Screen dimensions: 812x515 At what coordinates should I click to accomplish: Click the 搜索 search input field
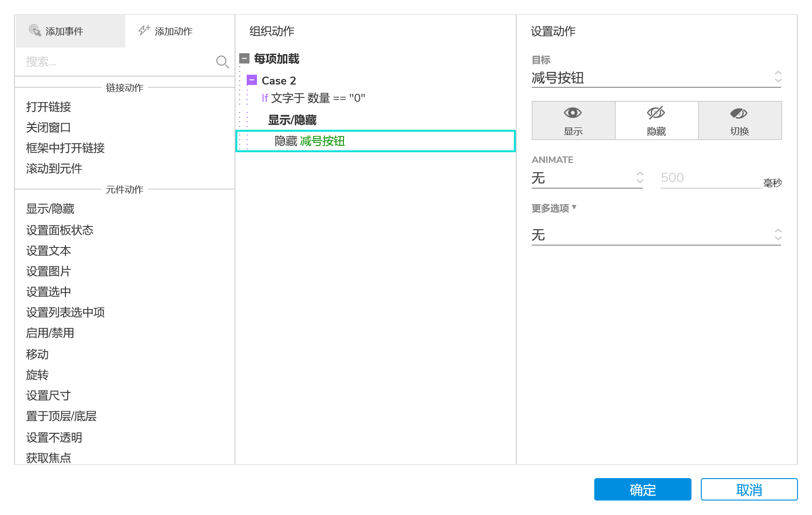[117, 62]
